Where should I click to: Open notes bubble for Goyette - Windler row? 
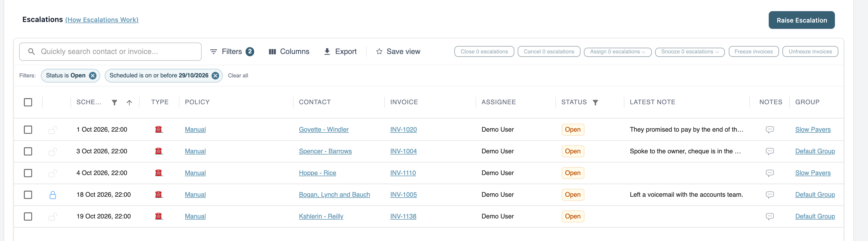(x=770, y=130)
